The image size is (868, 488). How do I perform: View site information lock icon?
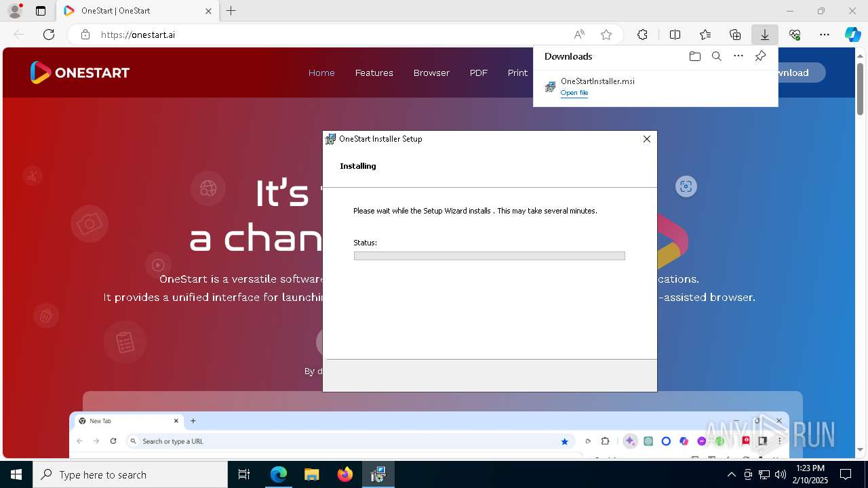85,35
